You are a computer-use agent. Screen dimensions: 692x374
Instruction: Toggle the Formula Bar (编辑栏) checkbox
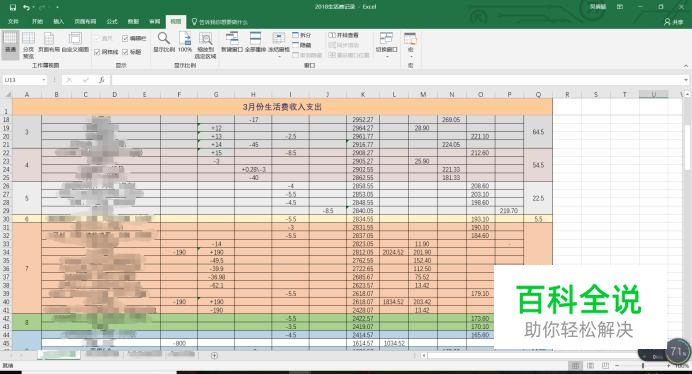click(134, 38)
